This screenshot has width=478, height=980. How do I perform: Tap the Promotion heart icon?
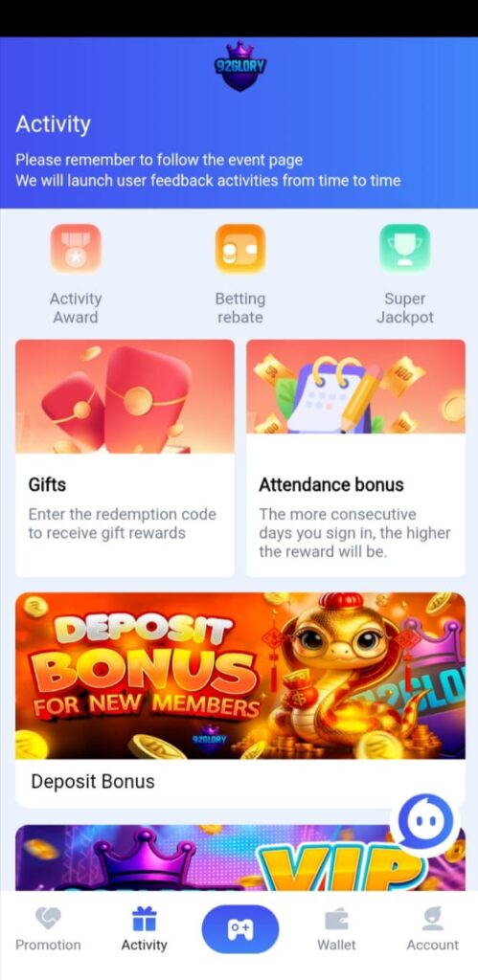click(48, 918)
